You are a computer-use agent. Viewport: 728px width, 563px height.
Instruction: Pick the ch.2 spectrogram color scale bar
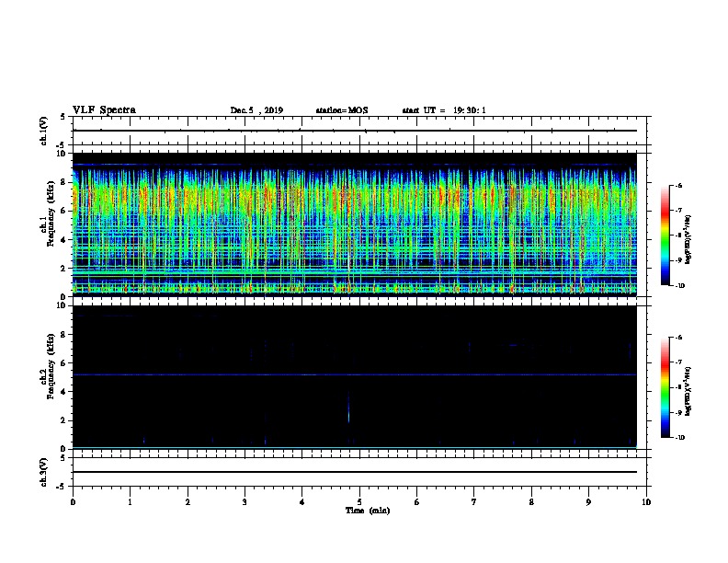(x=665, y=387)
